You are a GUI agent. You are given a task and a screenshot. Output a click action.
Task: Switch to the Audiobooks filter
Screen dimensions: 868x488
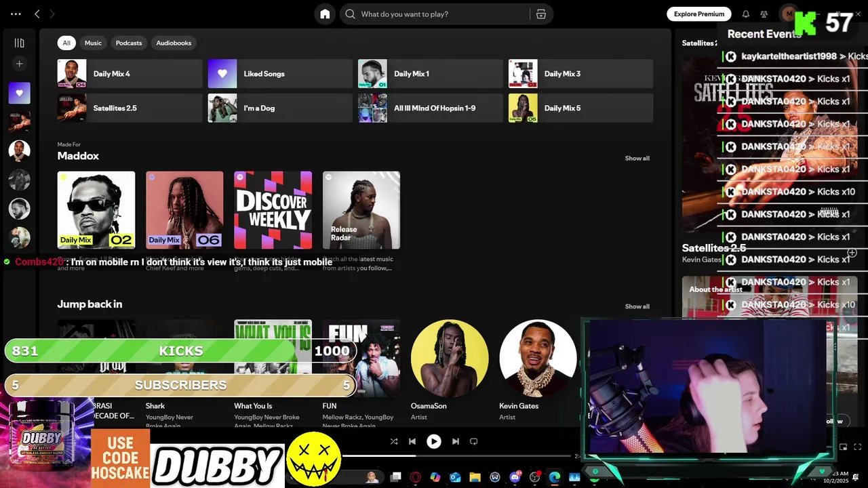point(174,43)
